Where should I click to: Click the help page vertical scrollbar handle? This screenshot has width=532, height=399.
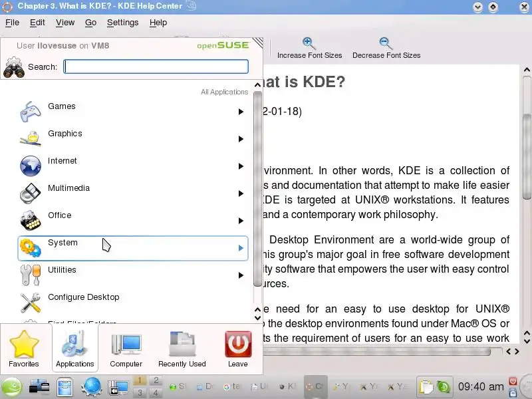click(x=527, y=156)
